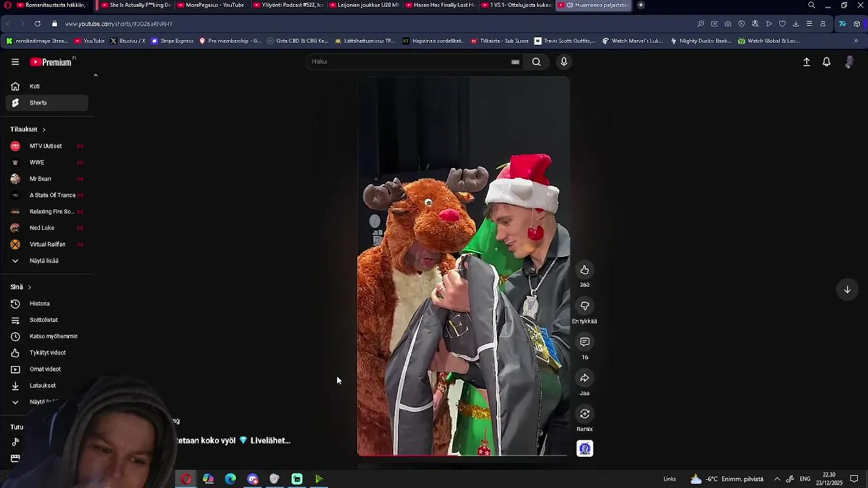Go to the YouTube Premium logo home
This screenshot has width=868, height=488.
[x=51, y=62]
